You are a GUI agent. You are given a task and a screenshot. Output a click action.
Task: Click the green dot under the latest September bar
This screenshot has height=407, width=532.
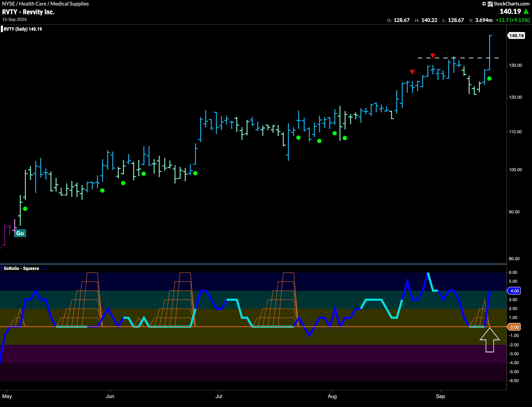click(x=489, y=78)
